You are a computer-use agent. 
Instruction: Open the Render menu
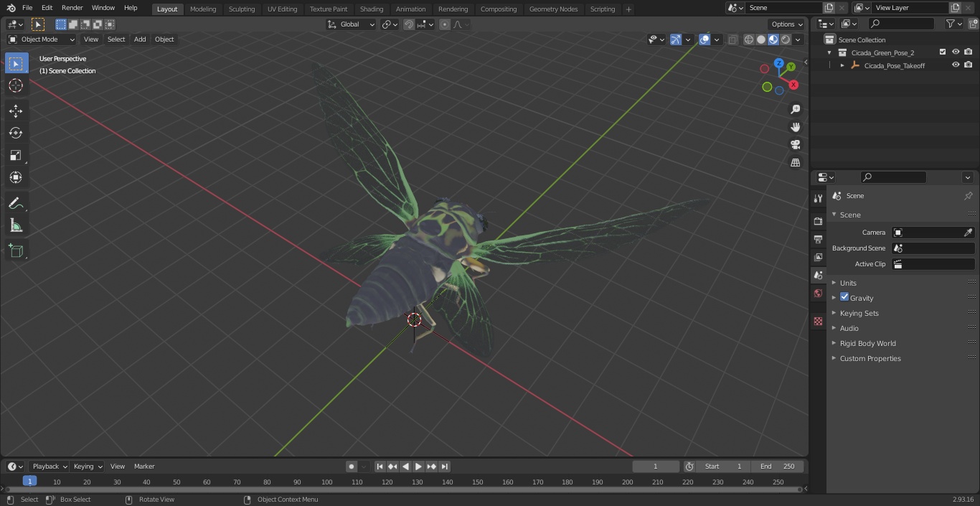pos(72,8)
